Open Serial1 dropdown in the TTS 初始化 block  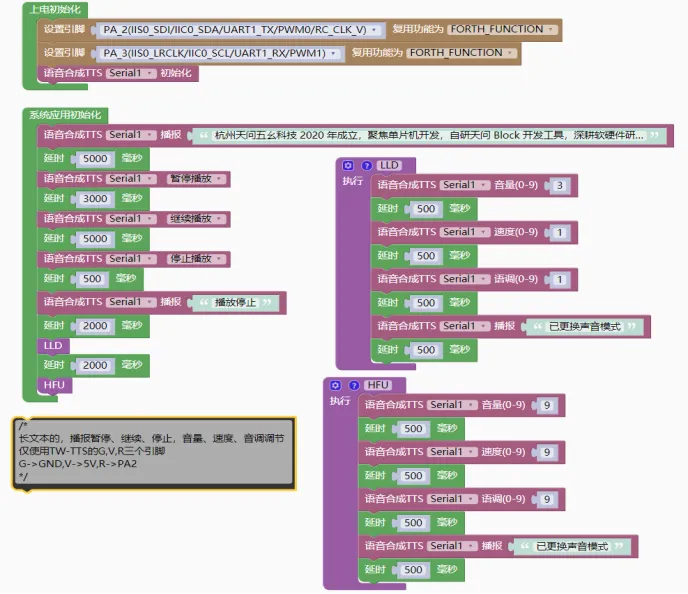[x=131, y=73]
